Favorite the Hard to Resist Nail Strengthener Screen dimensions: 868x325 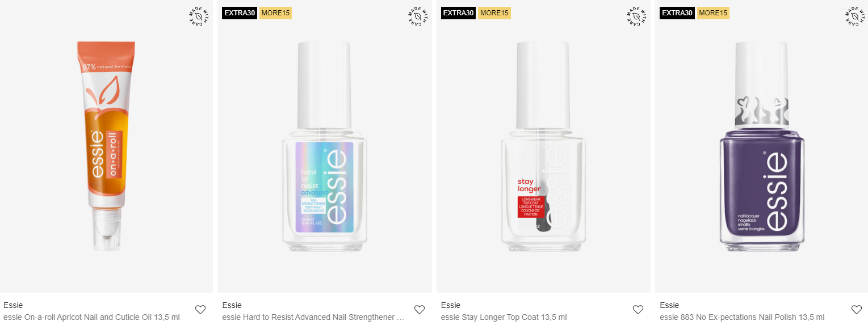pyautogui.click(x=420, y=310)
